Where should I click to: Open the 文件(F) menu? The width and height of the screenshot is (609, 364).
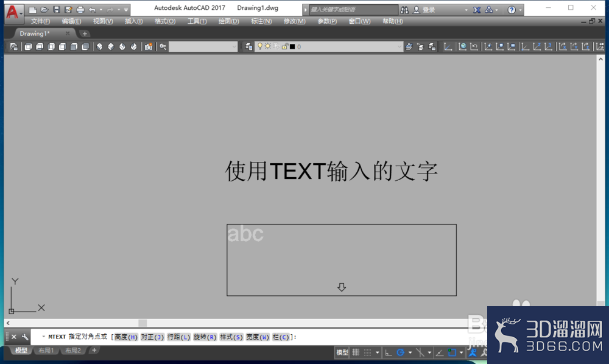pos(40,21)
